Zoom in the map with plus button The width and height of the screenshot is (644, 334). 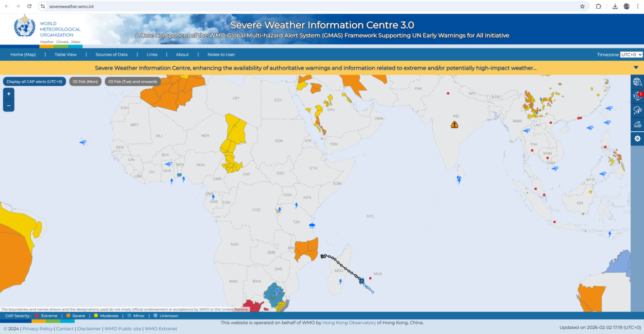[x=9, y=94]
